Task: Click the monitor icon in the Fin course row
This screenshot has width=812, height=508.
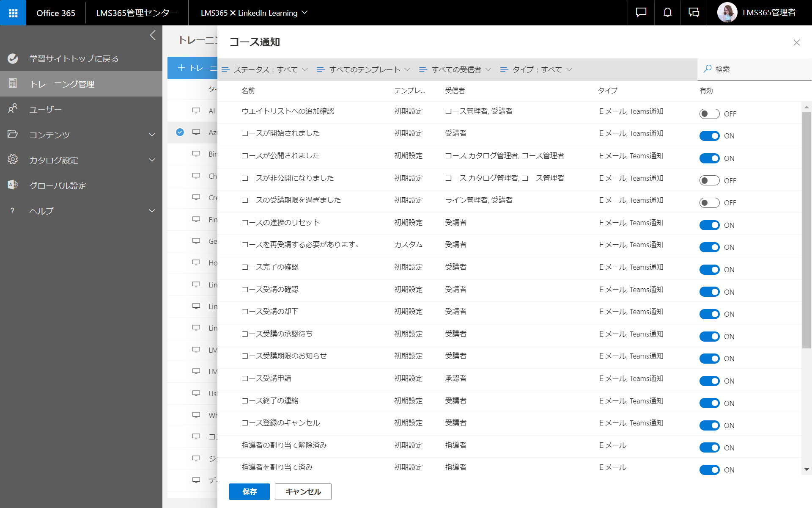Action: [196, 219]
